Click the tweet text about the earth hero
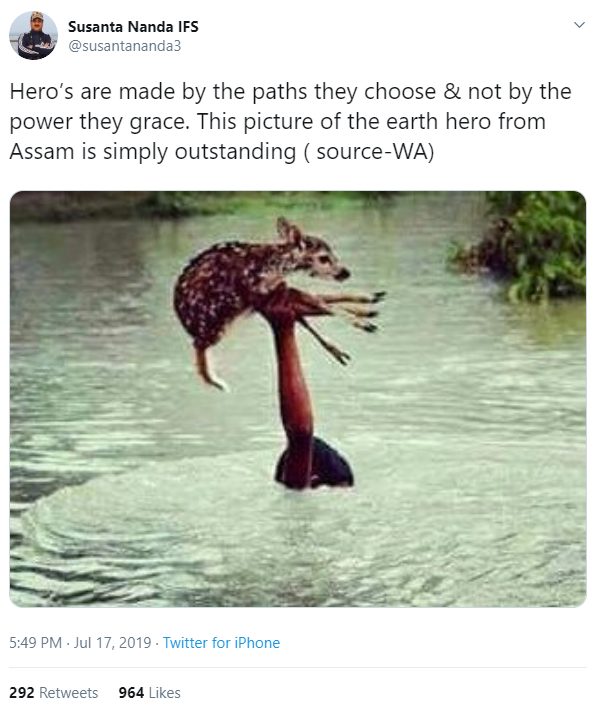 (x=290, y=122)
